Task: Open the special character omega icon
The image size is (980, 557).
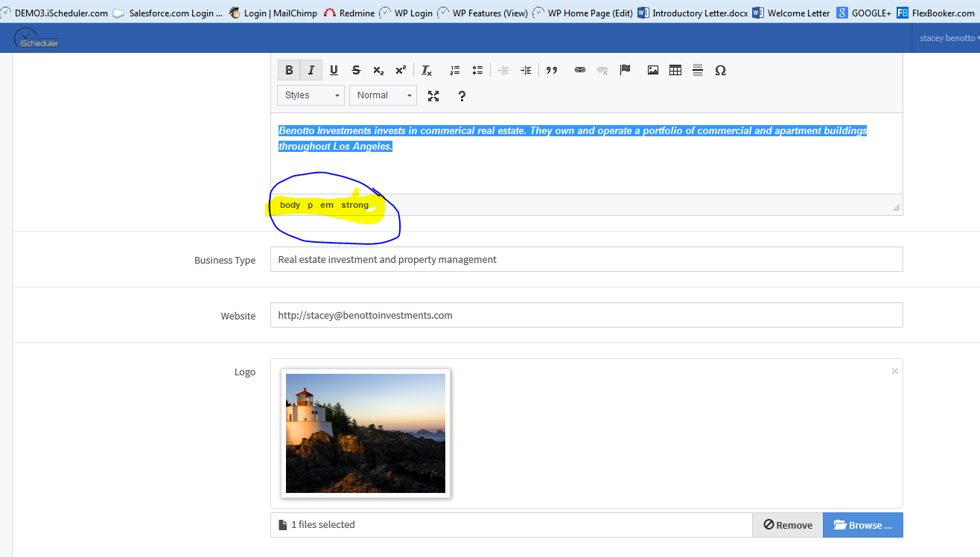Action: pyautogui.click(x=720, y=70)
